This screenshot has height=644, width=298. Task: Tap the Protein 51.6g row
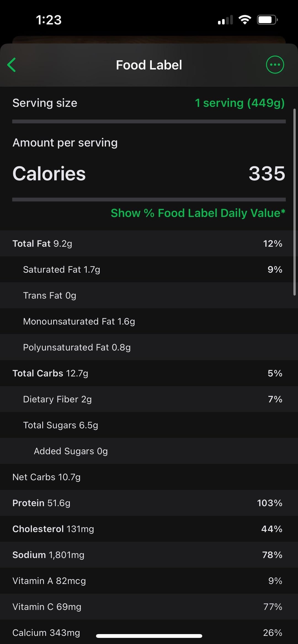pos(148,503)
